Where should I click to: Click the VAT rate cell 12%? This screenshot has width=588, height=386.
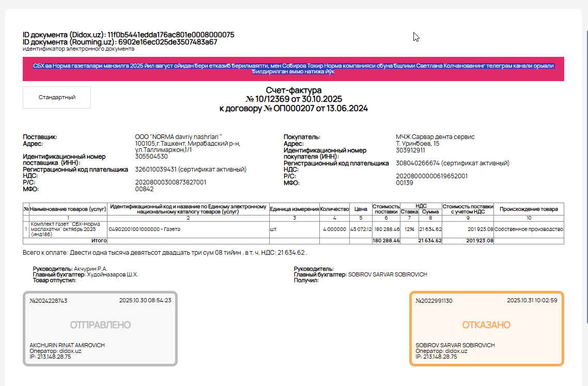pyautogui.click(x=410, y=229)
